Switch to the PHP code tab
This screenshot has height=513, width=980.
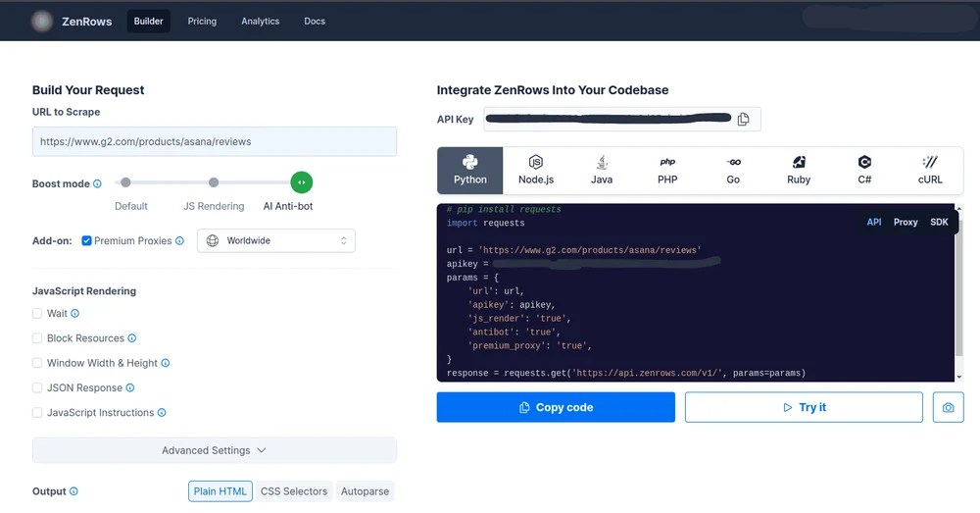pos(666,170)
